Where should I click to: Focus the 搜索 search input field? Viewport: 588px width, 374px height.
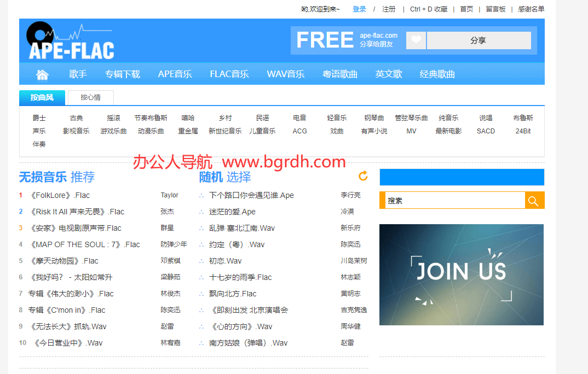tap(454, 201)
